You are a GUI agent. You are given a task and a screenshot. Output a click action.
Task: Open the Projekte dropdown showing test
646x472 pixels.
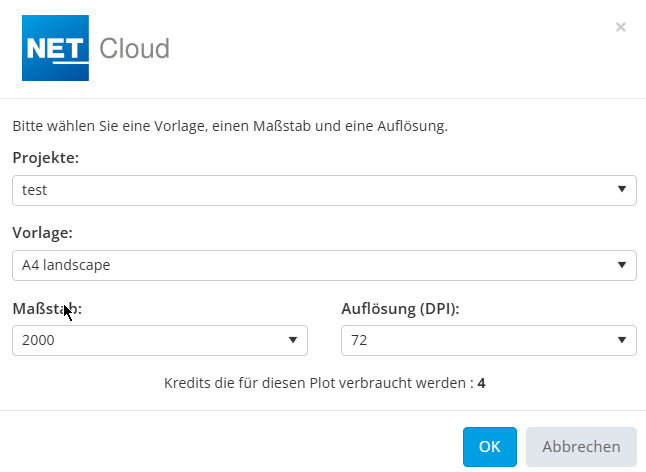[310, 190]
